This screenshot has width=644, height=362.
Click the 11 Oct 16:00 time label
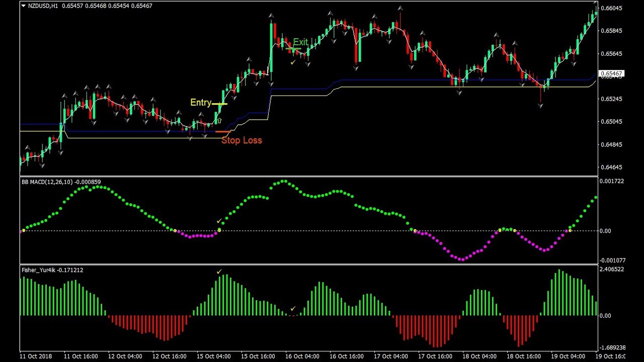coord(80,357)
